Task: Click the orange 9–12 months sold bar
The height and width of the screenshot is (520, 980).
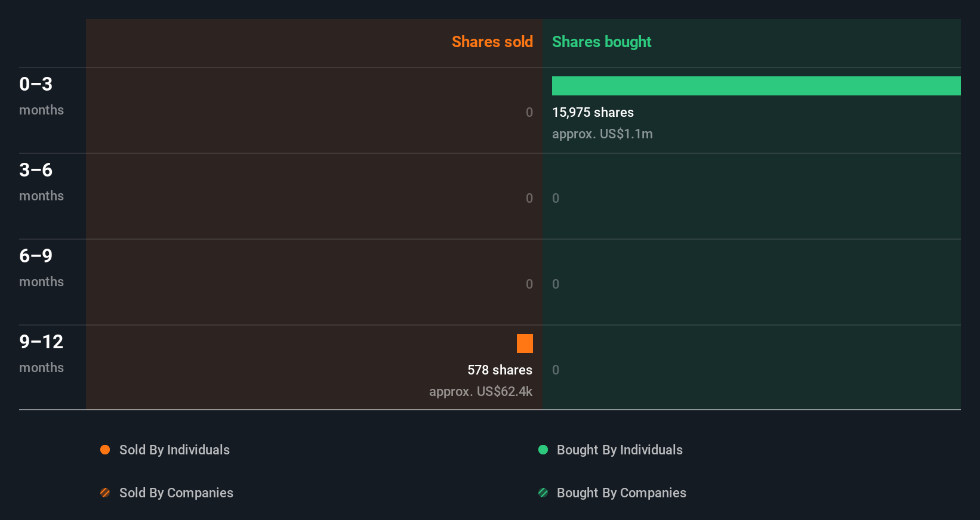Action: (x=525, y=343)
